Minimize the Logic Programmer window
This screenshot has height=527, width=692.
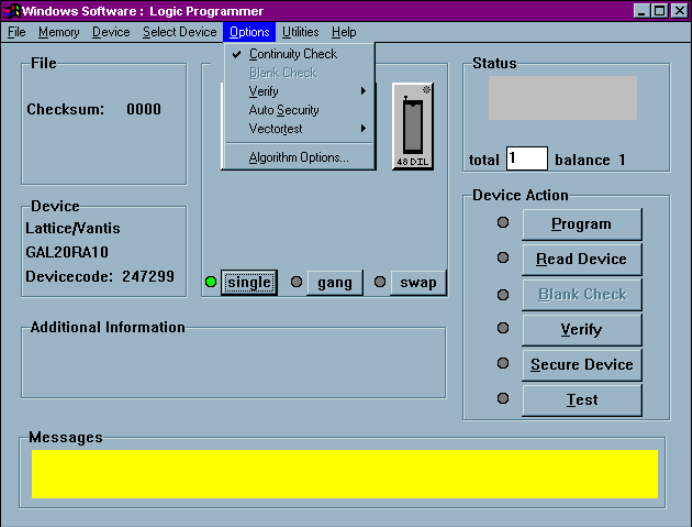pyautogui.click(x=642, y=11)
